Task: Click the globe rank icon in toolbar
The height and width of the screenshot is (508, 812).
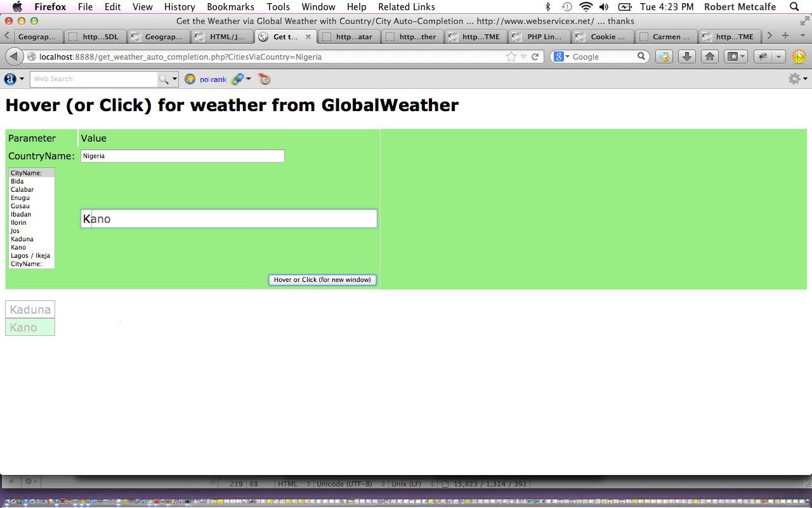Action: coord(190,79)
